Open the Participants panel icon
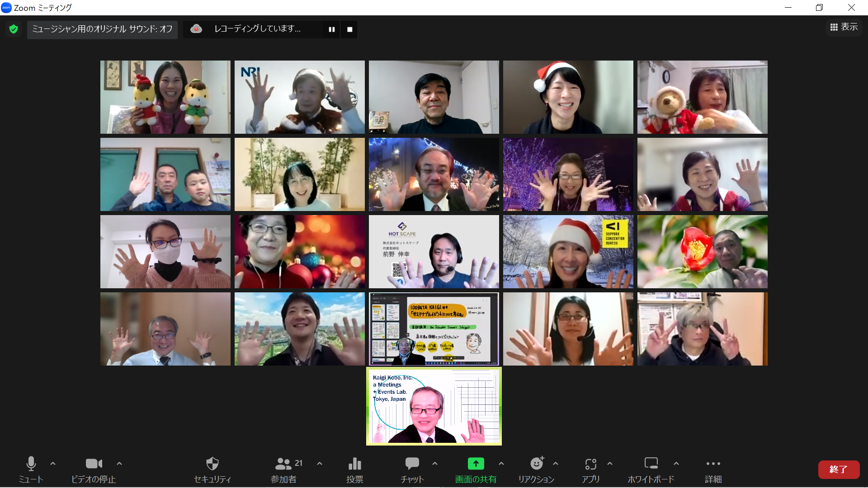Image resolution: width=868 pixels, height=488 pixels. pos(284,464)
